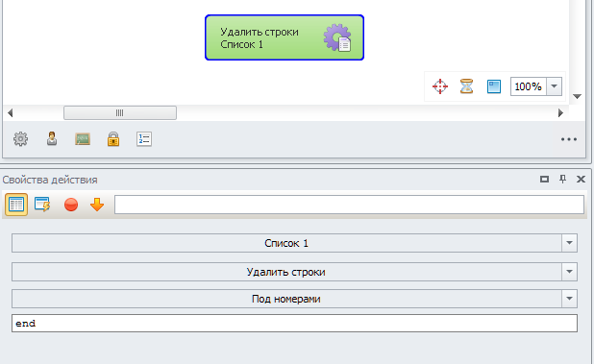The height and width of the screenshot is (364, 594).
Task: Pin the Свойства действия panel
Action: point(563,180)
